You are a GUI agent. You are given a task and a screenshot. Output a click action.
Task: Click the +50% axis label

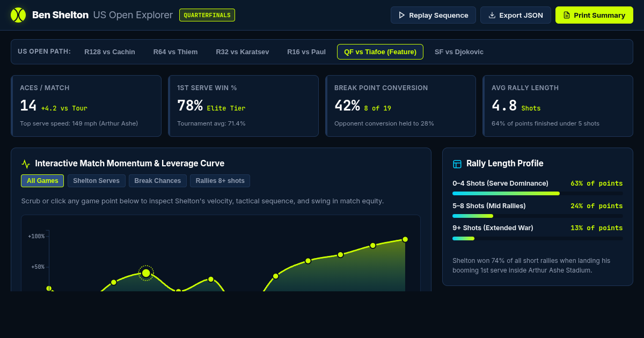pyautogui.click(x=38, y=267)
